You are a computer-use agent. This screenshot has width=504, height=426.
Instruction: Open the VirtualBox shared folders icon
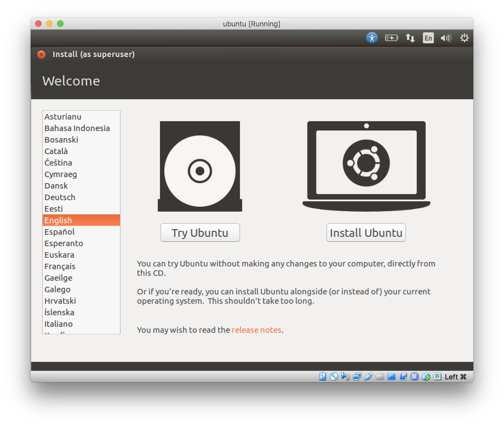(x=380, y=377)
